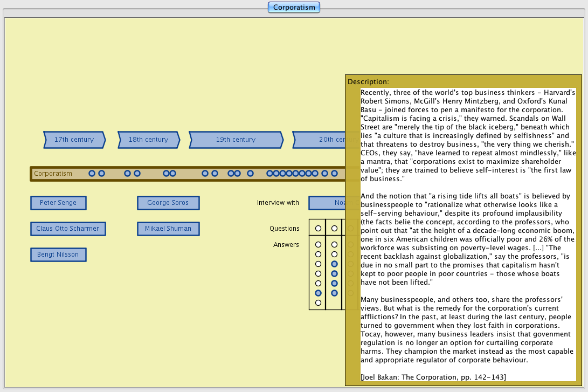
Task: Open Claus Otto Scharmer's entry
Action: [x=68, y=229]
